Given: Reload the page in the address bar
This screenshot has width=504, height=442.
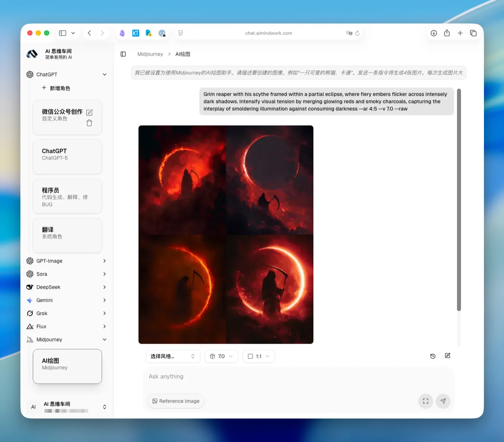Looking at the screenshot, I should pyautogui.click(x=357, y=33).
